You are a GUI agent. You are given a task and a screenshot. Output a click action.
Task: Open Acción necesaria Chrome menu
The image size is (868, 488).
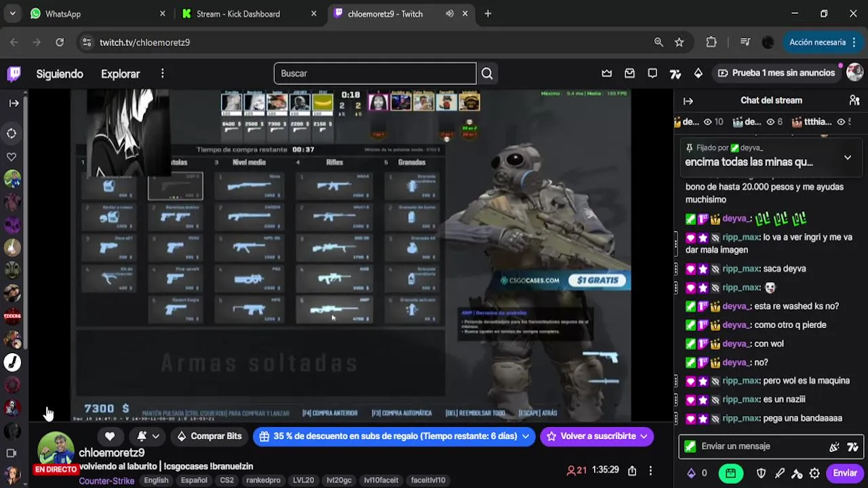click(x=824, y=42)
